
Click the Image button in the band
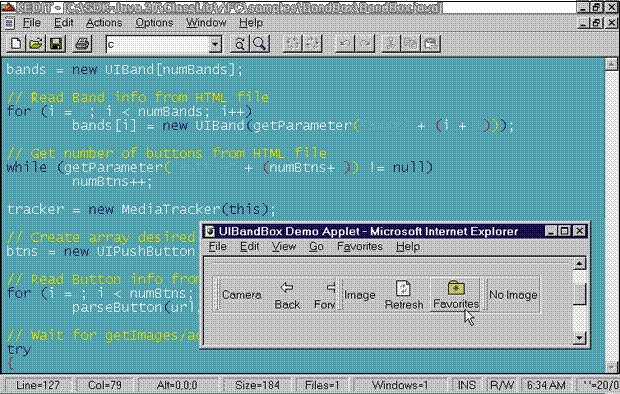(x=359, y=295)
